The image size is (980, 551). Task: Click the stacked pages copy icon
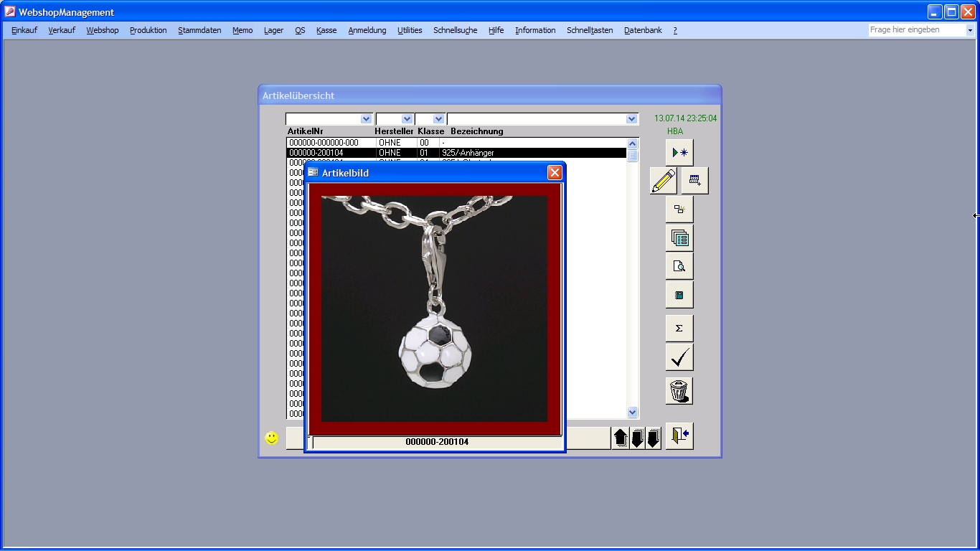pyautogui.click(x=679, y=237)
